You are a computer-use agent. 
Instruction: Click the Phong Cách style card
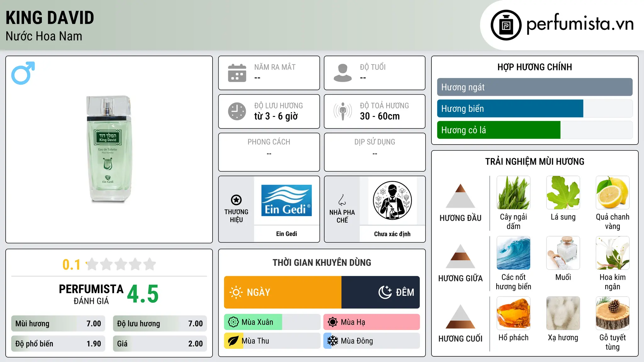(x=269, y=152)
